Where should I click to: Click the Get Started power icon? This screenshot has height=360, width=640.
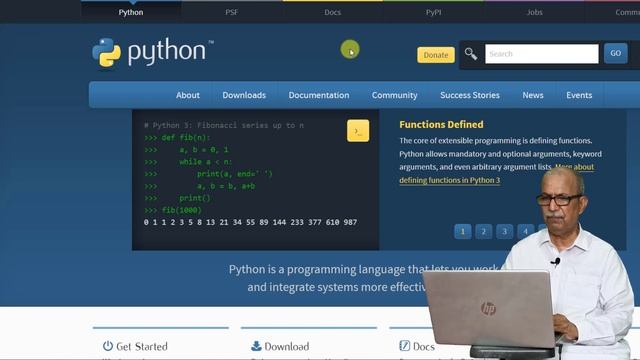click(x=108, y=346)
